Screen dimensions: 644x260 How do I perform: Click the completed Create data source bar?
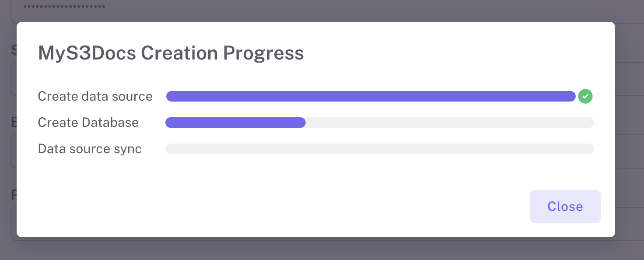[371, 96]
